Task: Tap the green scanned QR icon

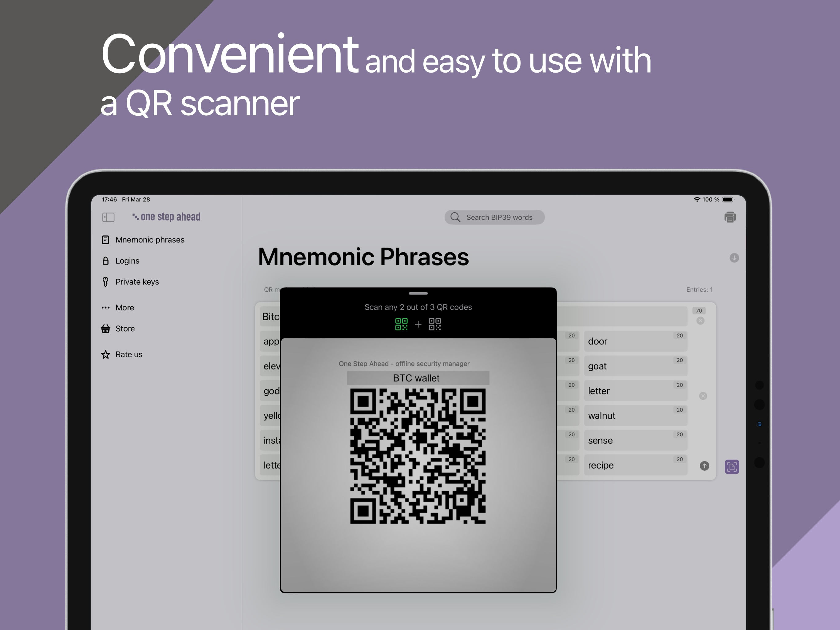Action: coord(401,324)
